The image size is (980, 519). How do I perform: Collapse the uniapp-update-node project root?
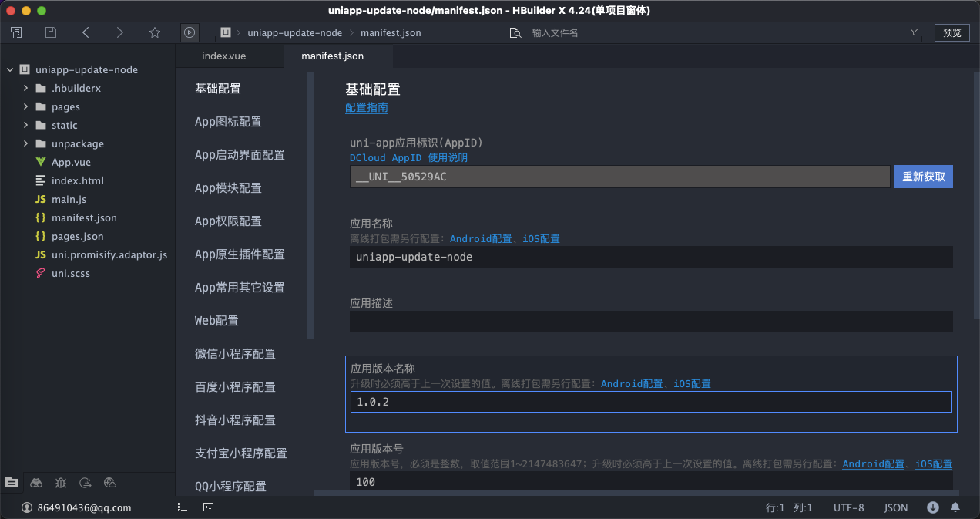tap(10, 69)
